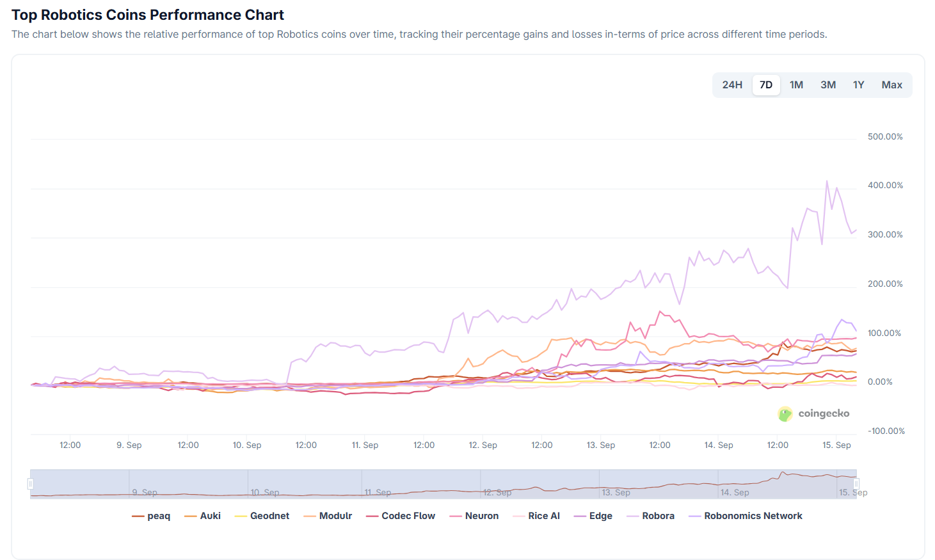Screen dimensions: 935x560
Task: Switch chart range to 24H
Action: tap(732, 85)
